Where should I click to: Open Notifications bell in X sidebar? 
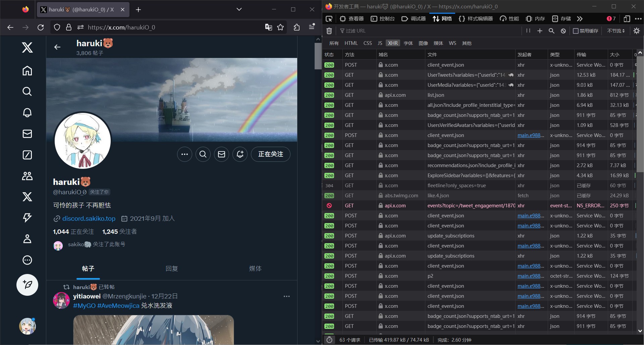[x=27, y=113]
